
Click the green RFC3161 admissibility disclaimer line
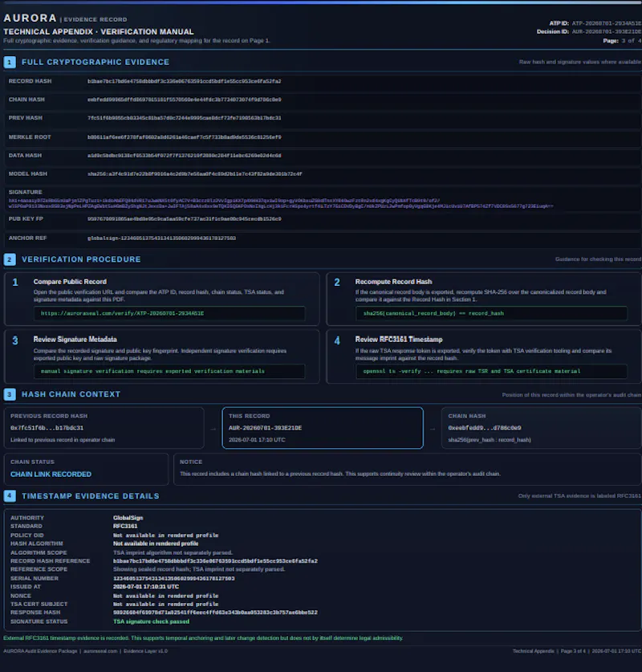coord(203,638)
